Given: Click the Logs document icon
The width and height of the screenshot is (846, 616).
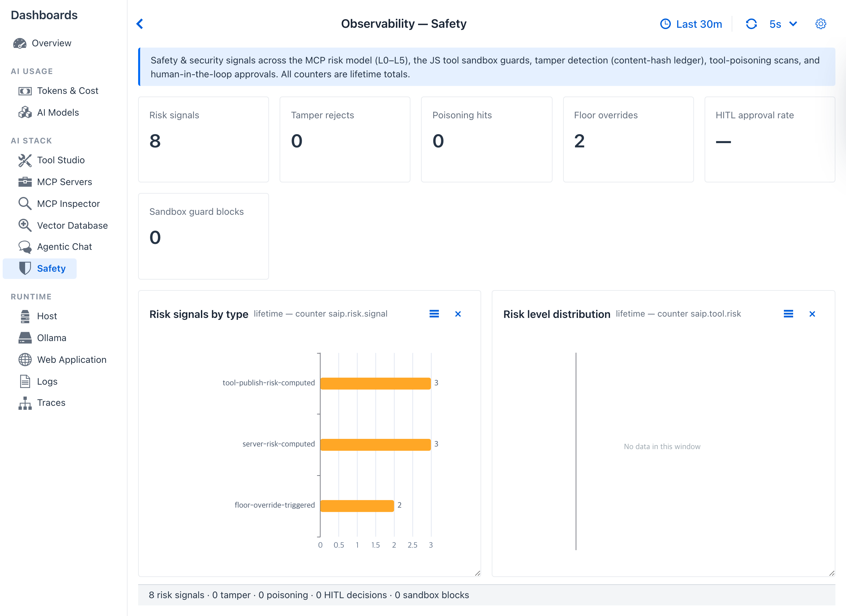Looking at the screenshot, I should (x=25, y=381).
